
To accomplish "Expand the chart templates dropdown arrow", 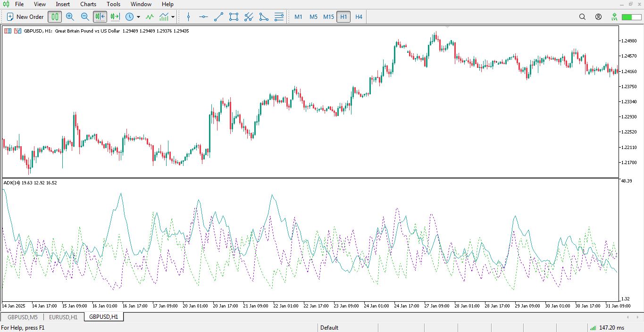I will (173, 17).
